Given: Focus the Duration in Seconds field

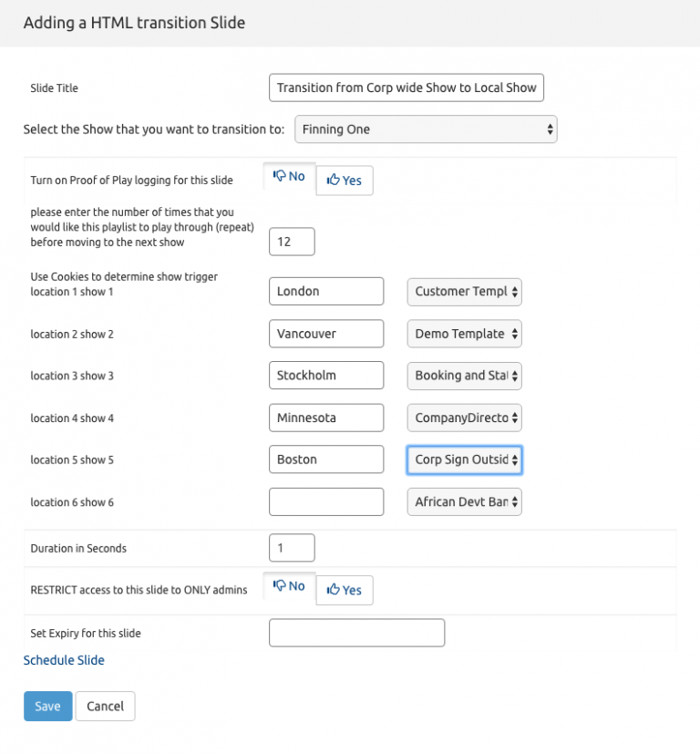Looking at the screenshot, I should click(292, 548).
